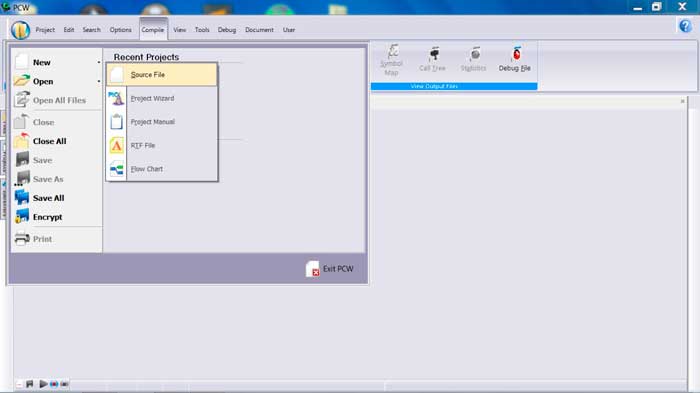Click the Project Wizard hat icon
Image resolution: width=700 pixels, height=393 pixels.
[x=117, y=98]
